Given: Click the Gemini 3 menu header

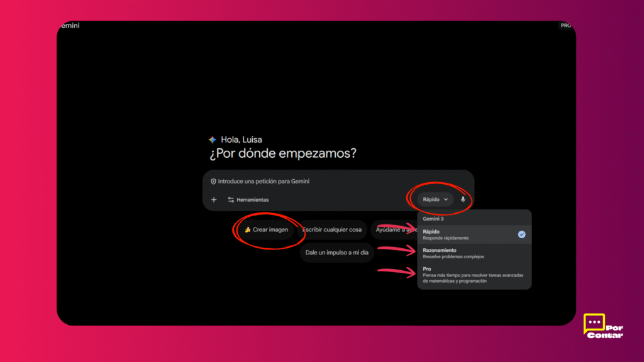Looking at the screenshot, I should (433, 219).
